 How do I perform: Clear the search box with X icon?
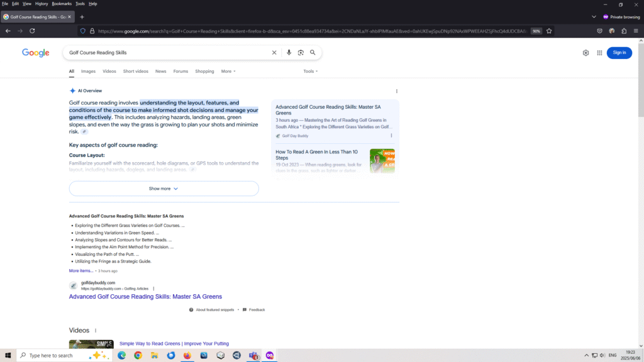click(x=274, y=53)
